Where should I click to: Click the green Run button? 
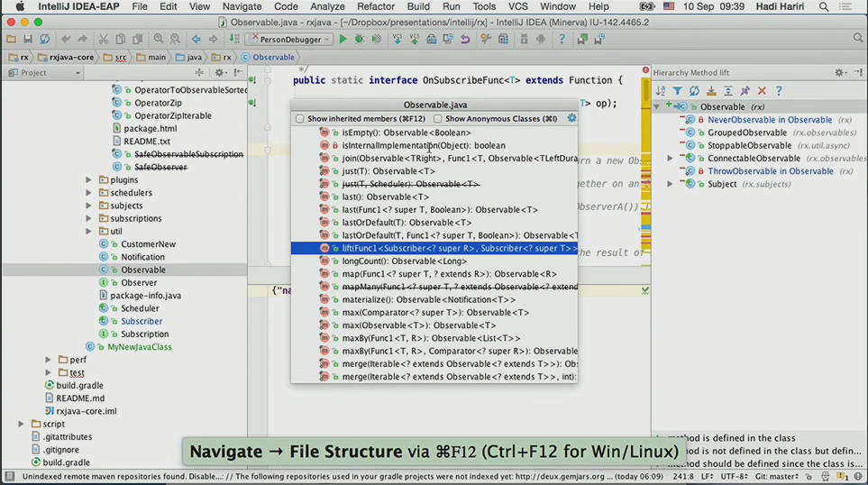pyautogui.click(x=343, y=40)
